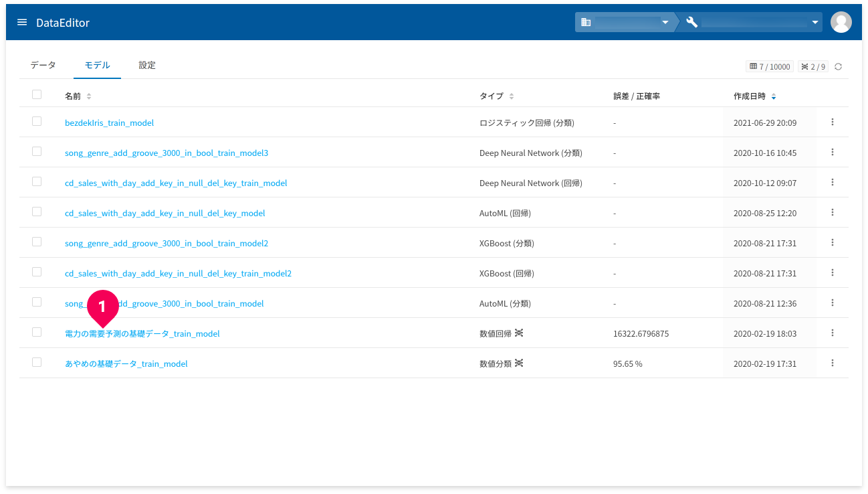Viewport: 868px width, 494px height.
Task: Open more options for Deep Neural Network (回帰) row
Action: (833, 182)
